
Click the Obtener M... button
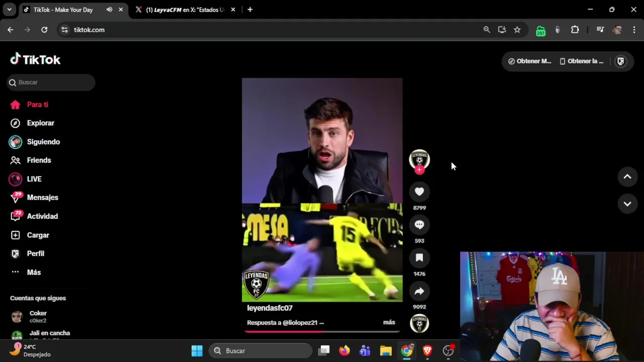coord(530,61)
